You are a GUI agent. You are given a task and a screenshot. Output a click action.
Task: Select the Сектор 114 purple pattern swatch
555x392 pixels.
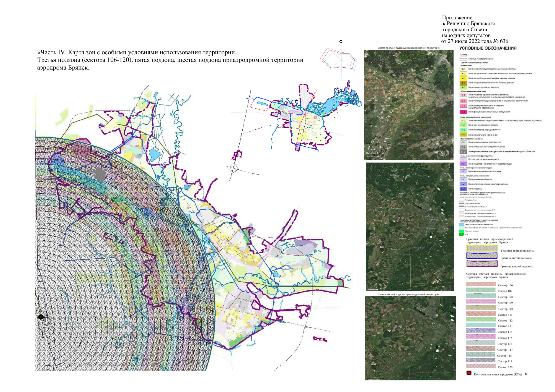point(481,331)
